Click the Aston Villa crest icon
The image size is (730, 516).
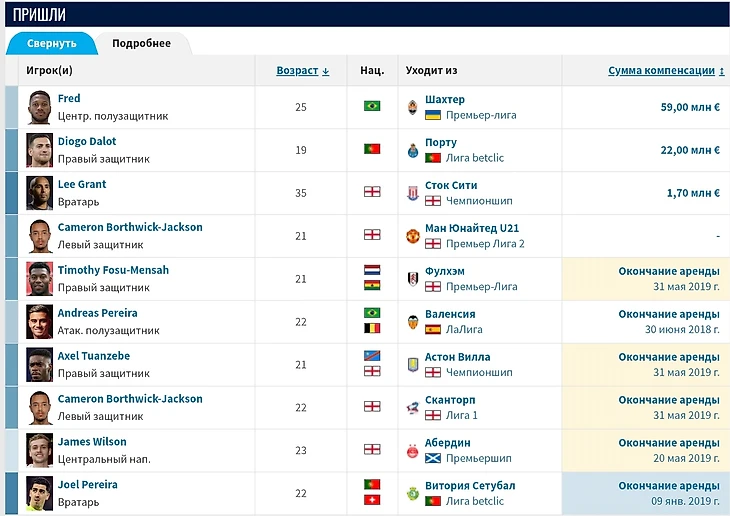412,365
